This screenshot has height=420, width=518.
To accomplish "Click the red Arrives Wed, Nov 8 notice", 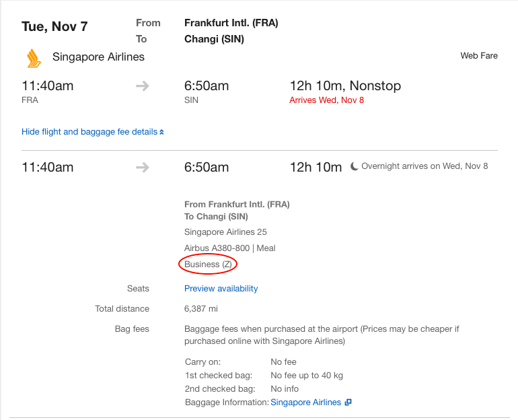I will [x=326, y=100].
